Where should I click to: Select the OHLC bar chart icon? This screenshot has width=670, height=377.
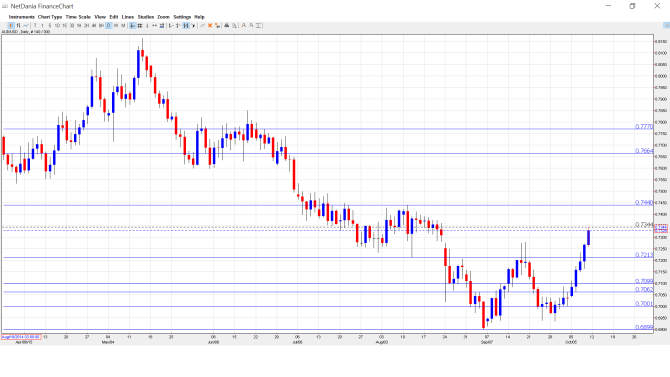click(x=18, y=26)
